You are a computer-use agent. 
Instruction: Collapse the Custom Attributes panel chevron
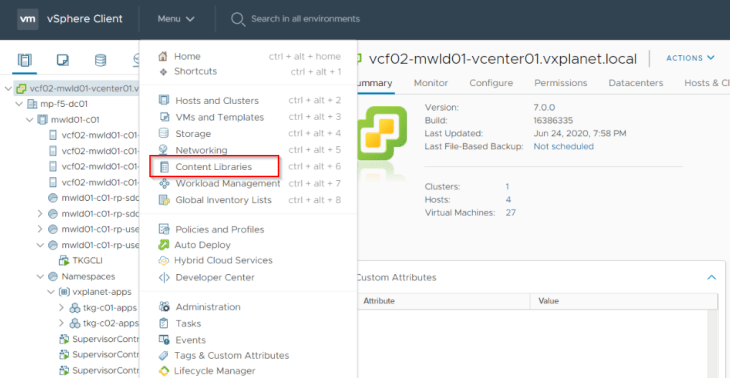click(x=711, y=277)
